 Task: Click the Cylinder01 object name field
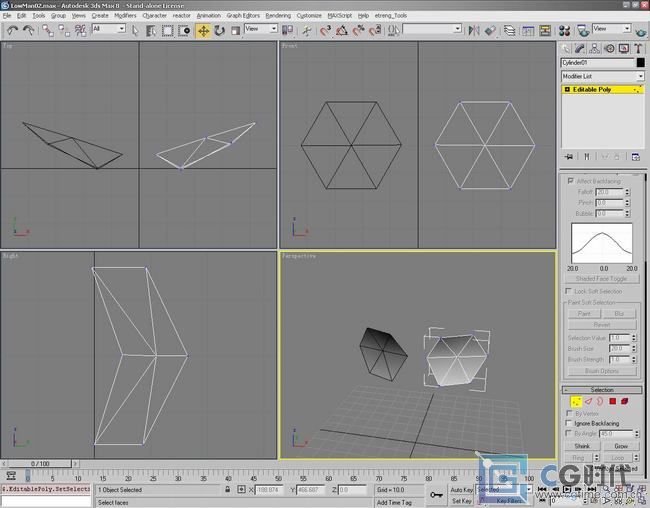[598, 63]
